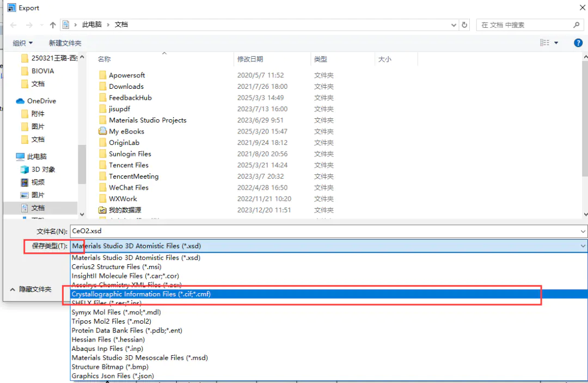Click 此电脑 in the address breadcrumb

92,25
